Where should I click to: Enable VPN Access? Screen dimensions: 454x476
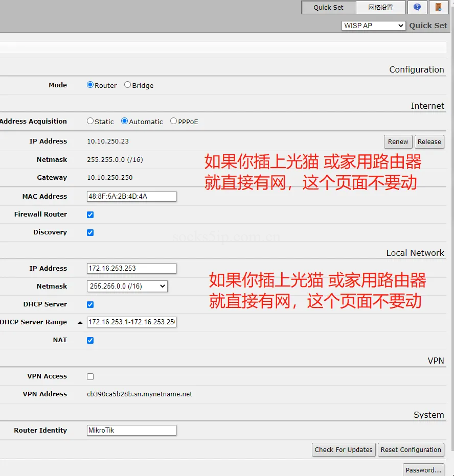pyautogui.click(x=90, y=376)
